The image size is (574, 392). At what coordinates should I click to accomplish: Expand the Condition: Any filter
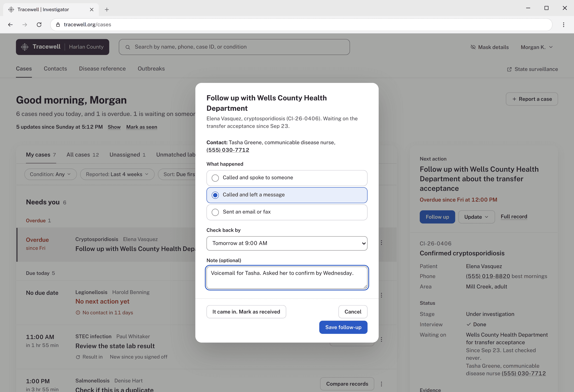50,174
